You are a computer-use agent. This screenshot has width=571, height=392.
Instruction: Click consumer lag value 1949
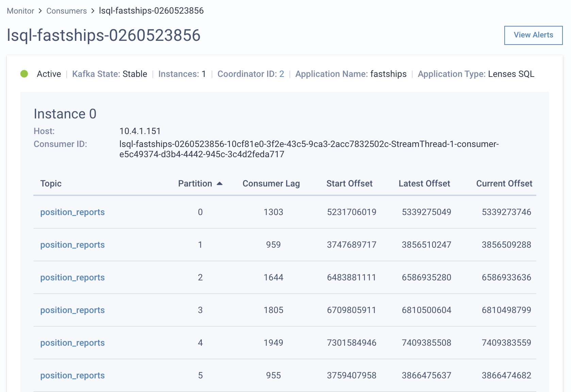point(273,343)
